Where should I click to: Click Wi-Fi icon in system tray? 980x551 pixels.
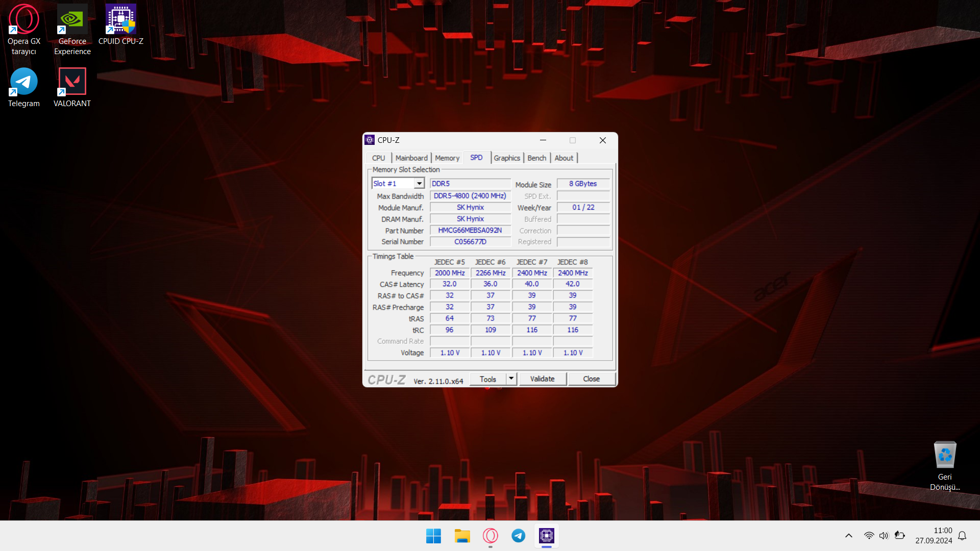(x=868, y=536)
